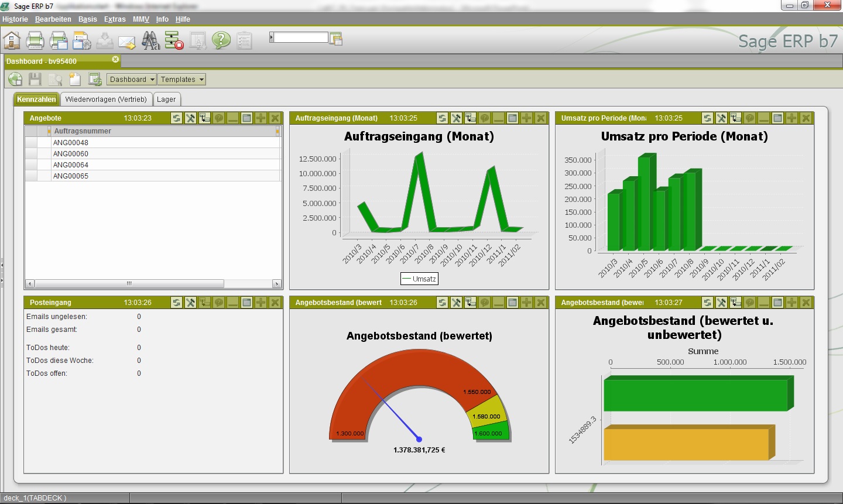Click Angebote table scroll right arrow

pos(277,283)
